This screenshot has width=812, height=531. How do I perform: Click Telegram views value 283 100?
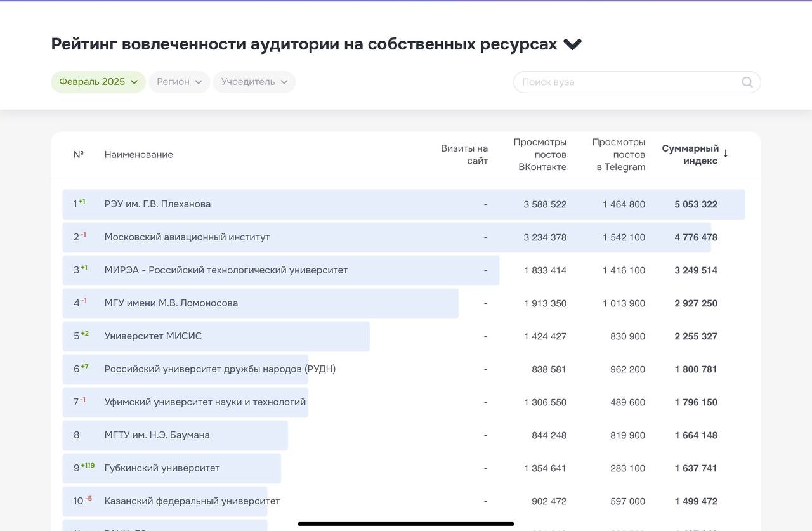627,468
